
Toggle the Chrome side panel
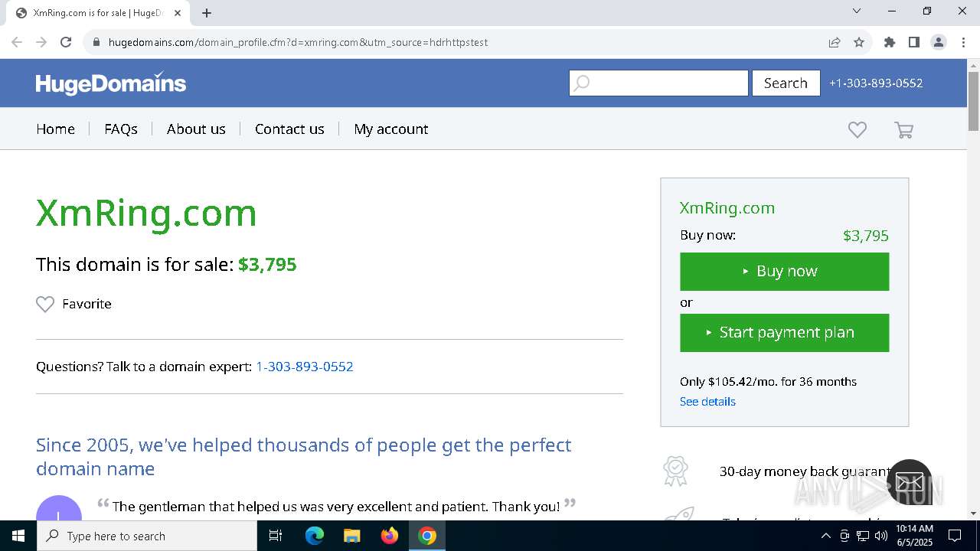click(914, 42)
